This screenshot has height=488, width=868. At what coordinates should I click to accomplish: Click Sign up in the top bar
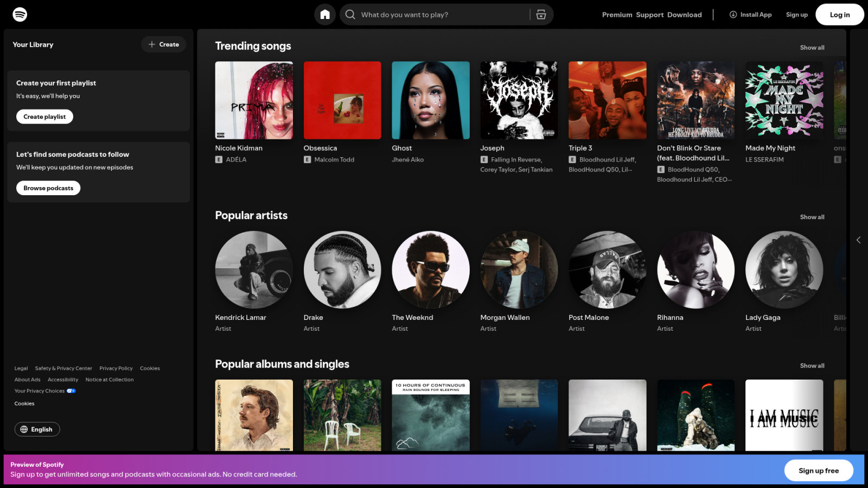796,15
